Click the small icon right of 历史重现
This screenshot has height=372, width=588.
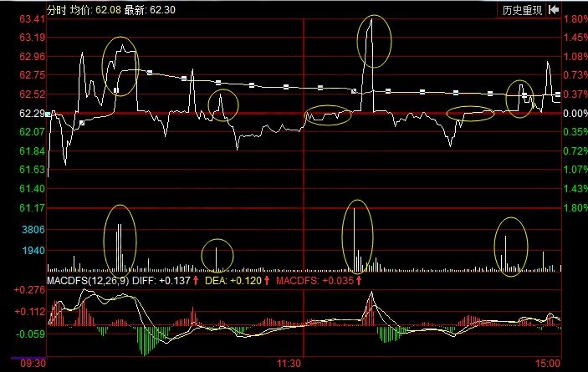[x=551, y=10]
